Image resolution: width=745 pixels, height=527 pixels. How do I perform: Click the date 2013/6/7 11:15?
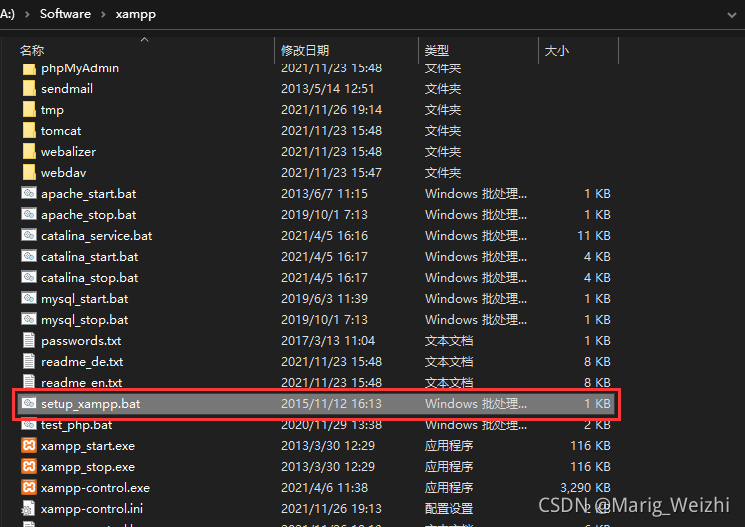tap(324, 194)
